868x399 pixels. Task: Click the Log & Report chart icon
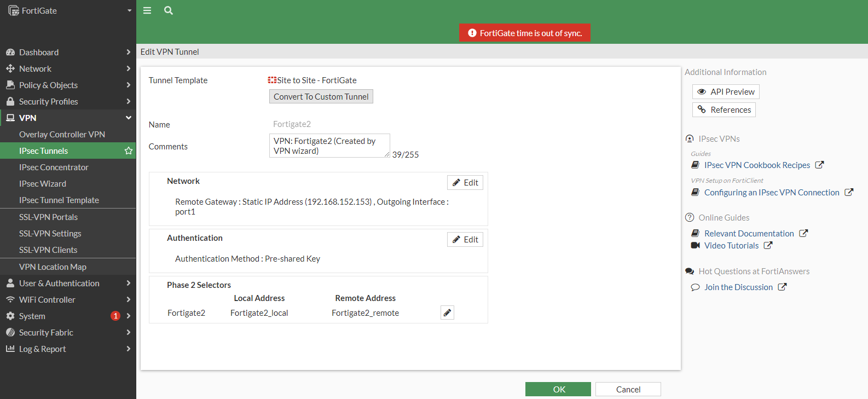tap(10, 349)
